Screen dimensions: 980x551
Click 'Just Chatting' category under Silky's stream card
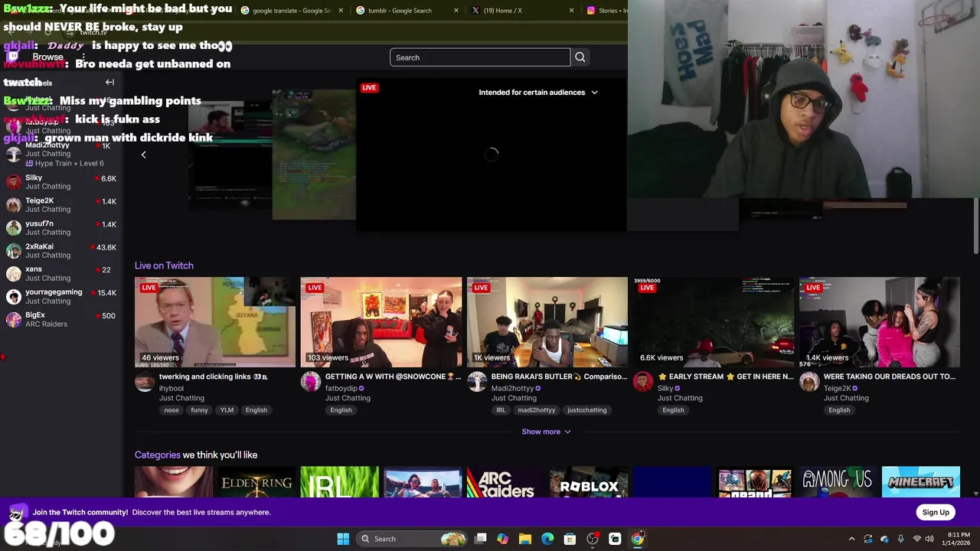pyautogui.click(x=680, y=398)
